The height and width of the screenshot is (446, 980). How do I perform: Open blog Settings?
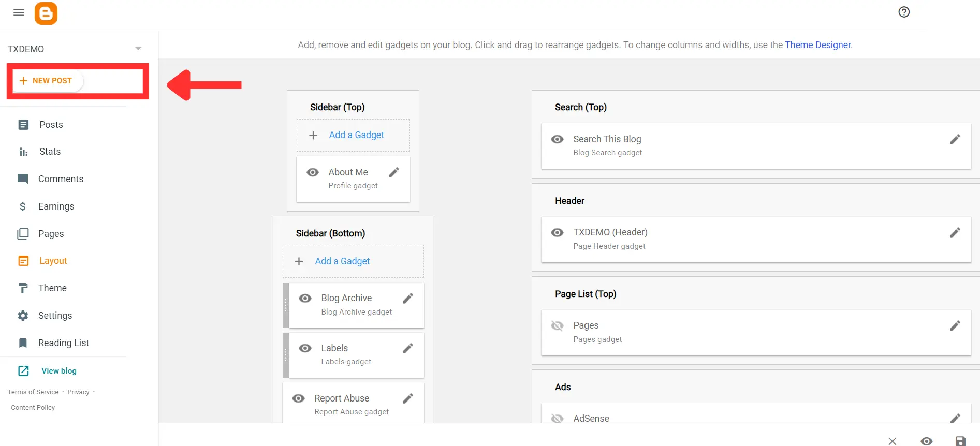pos(55,316)
